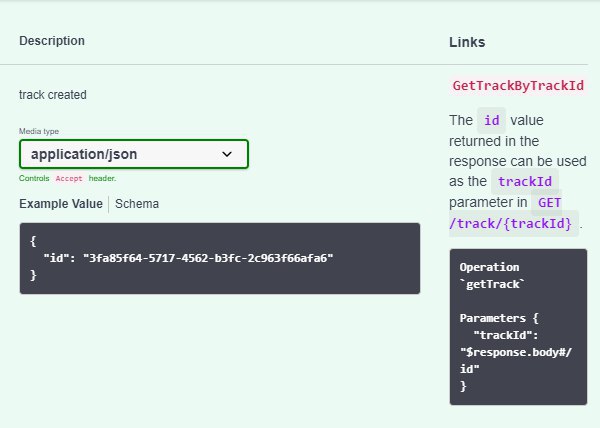Click the Description column header
Image resolution: width=600 pixels, height=428 pixels.
pos(52,41)
